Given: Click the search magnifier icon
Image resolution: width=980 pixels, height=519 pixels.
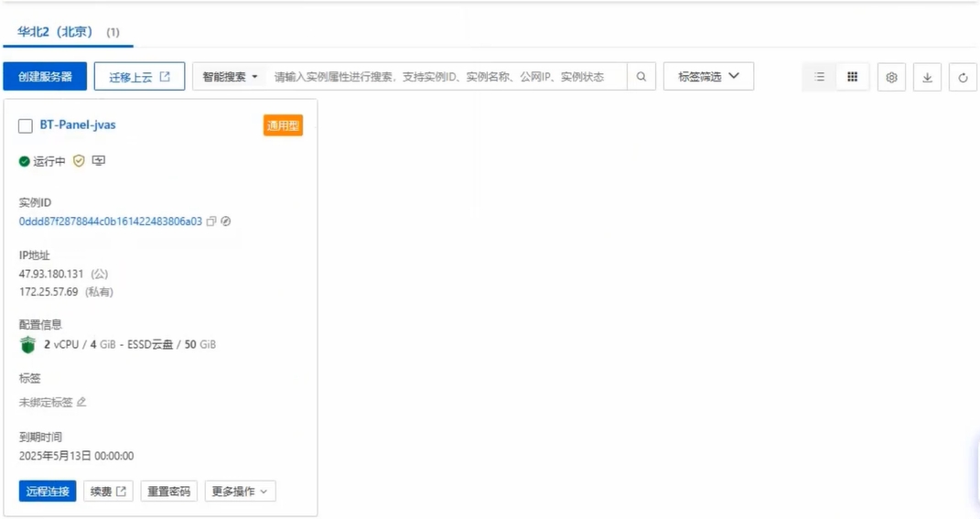Looking at the screenshot, I should [641, 76].
